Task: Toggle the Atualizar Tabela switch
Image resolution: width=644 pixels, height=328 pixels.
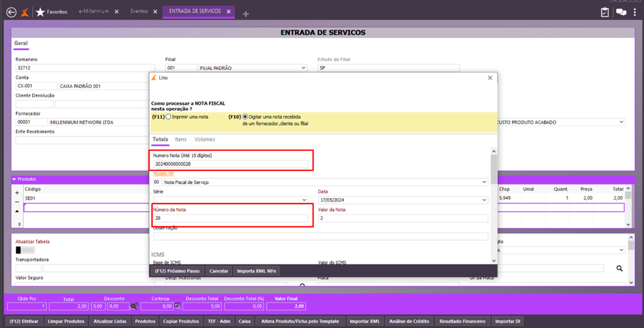Action: coord(25,250)
